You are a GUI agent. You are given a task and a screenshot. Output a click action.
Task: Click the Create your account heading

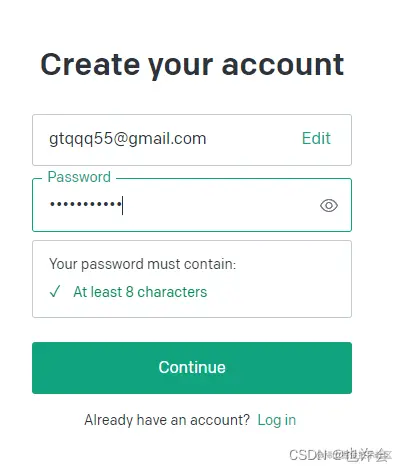[x=192, y=65]
